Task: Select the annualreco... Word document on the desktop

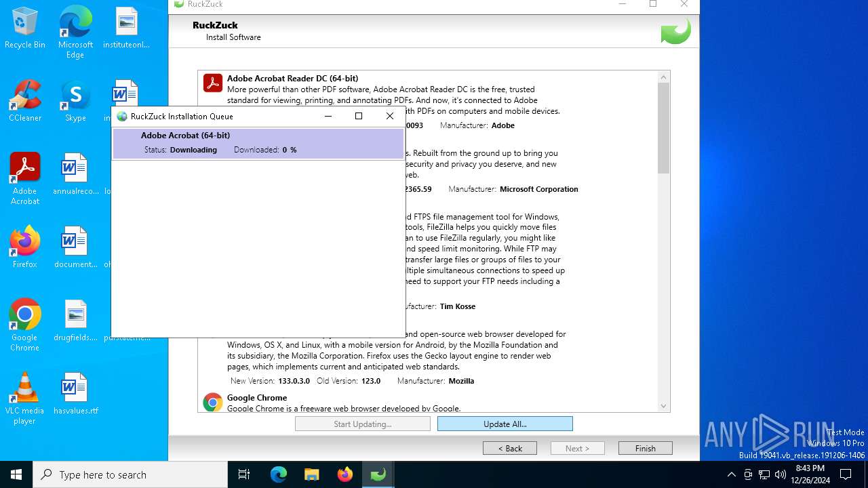Action: point(75,174)
